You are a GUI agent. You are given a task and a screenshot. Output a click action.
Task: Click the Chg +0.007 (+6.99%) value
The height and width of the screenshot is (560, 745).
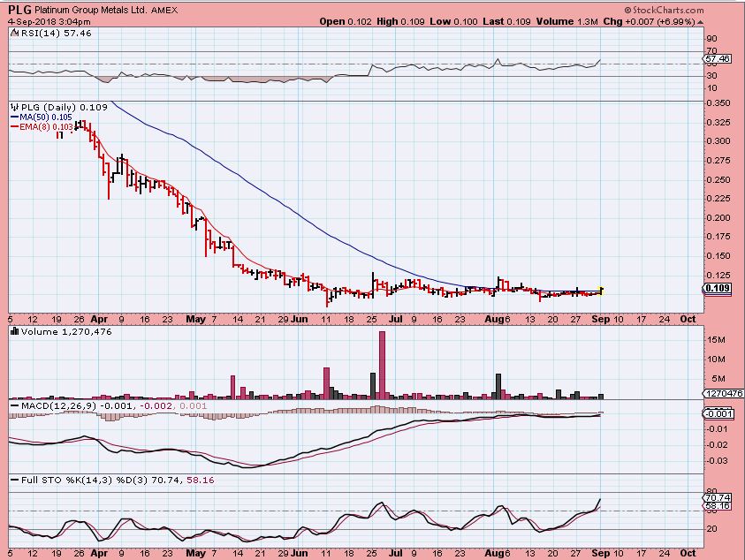point(650,21)
